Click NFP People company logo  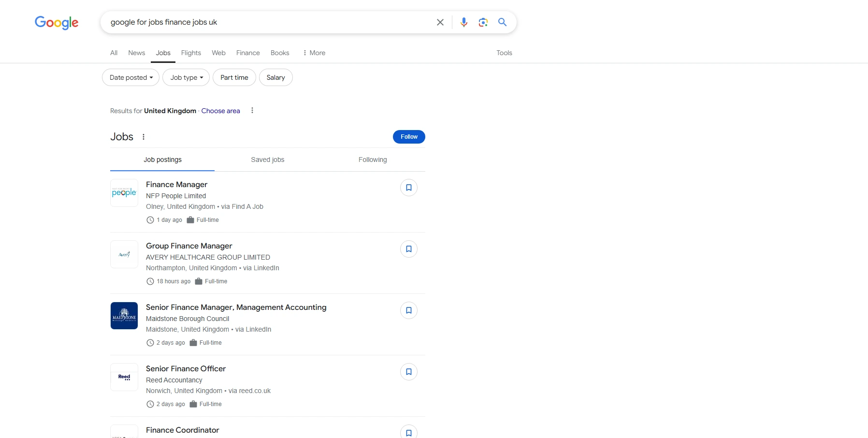124,193
